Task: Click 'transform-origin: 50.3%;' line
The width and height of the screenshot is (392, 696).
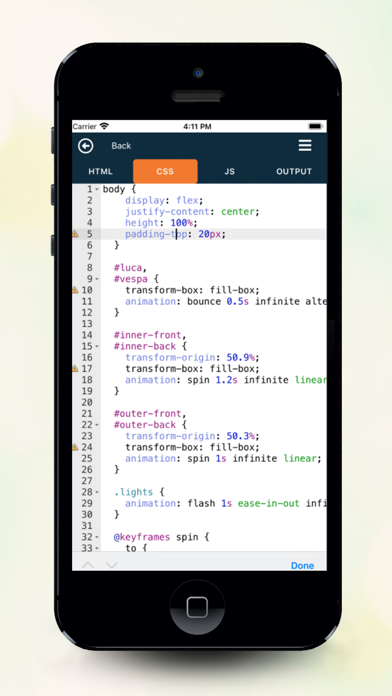Action: [192, 436]
